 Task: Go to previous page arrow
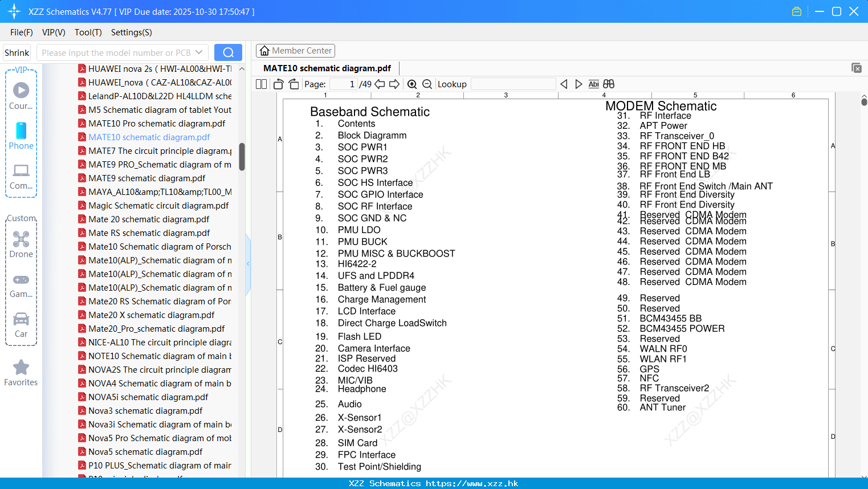(380, 84)
